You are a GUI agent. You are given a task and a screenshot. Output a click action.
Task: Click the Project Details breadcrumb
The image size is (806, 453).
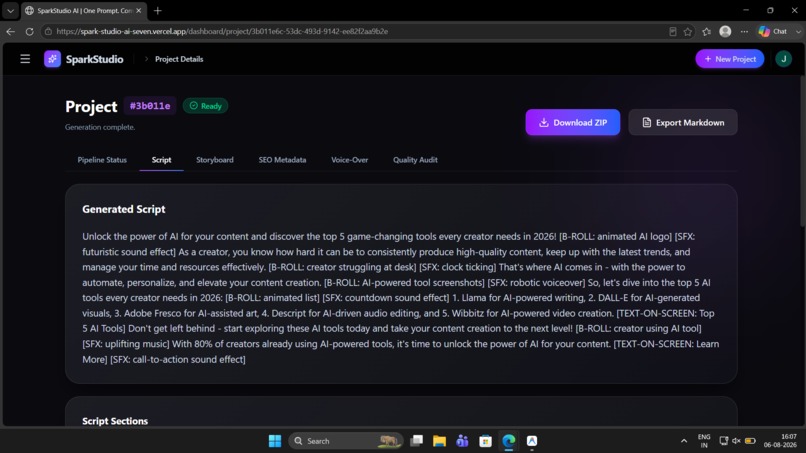[x=179, y=59]
